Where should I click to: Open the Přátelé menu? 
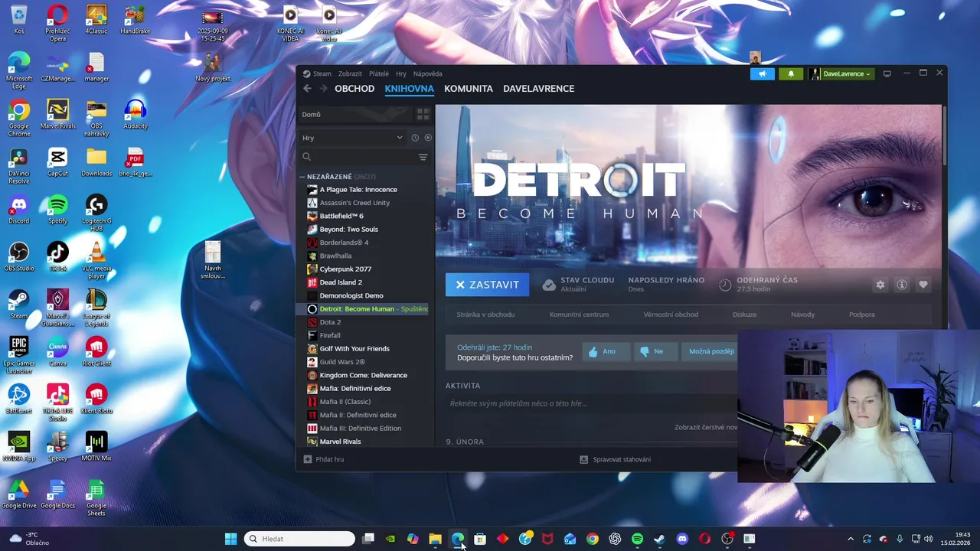coord(379,74)
